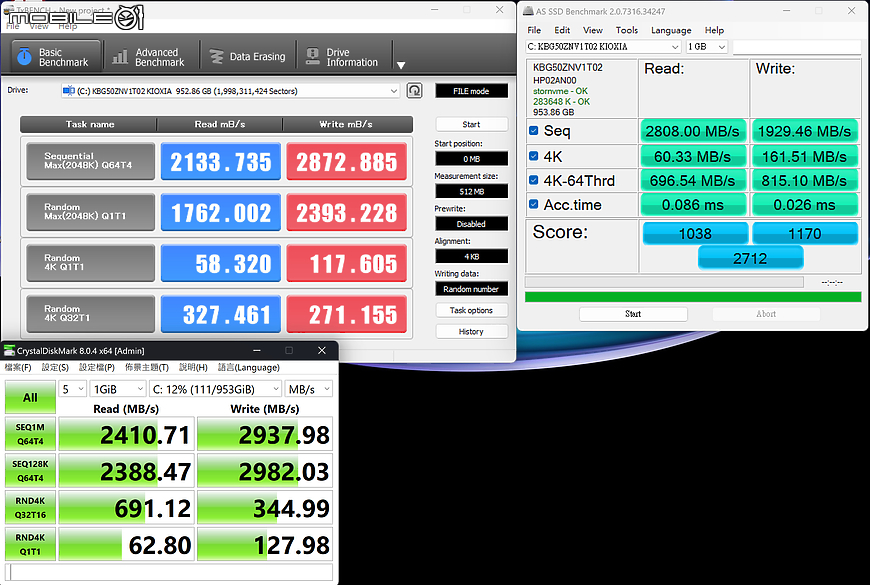Open the Edit menu in AS SSD Benchmark
This screenshot has height=585, width=870.
[562, 30]
